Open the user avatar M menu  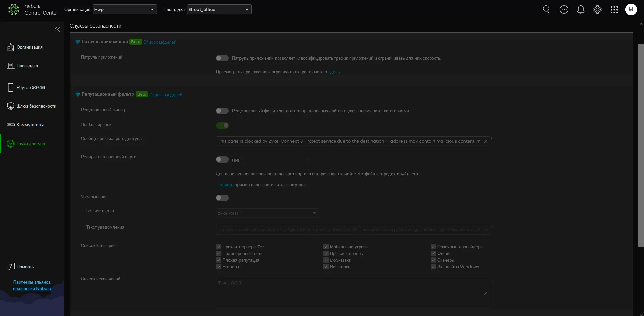(x=631, y=9)
